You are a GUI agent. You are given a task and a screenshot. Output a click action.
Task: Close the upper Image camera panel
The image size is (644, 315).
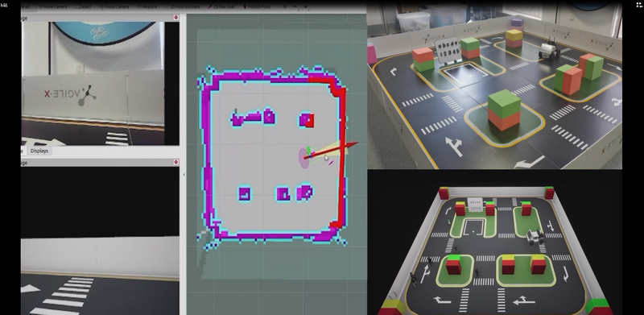[175, 18]
